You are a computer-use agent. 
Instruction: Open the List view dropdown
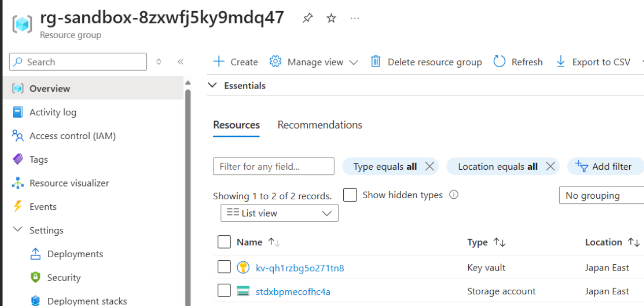pyautogui.click(x=279, y=213)
